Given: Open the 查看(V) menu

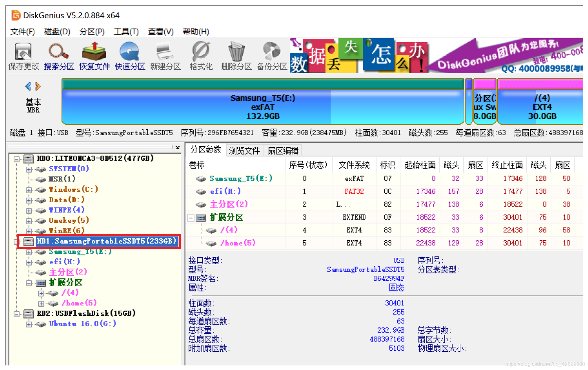Looking at the screenshot, I should tap(160, 31).
